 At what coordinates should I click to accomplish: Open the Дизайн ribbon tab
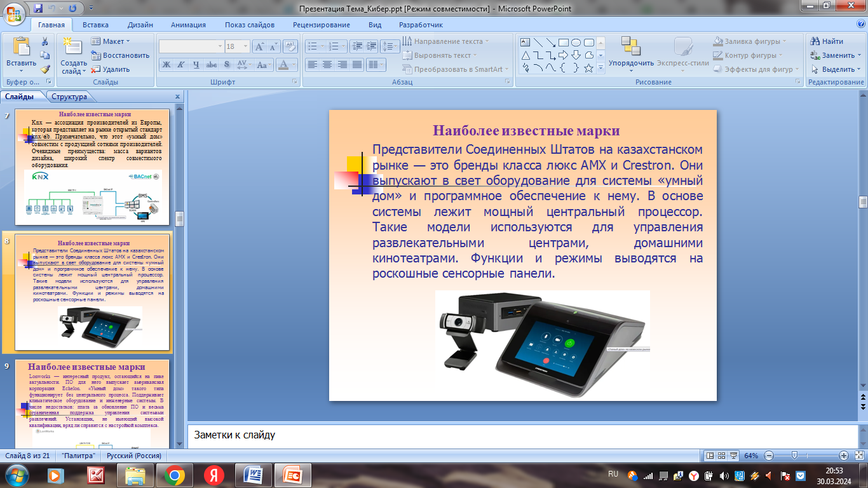(x=140, y=25)
